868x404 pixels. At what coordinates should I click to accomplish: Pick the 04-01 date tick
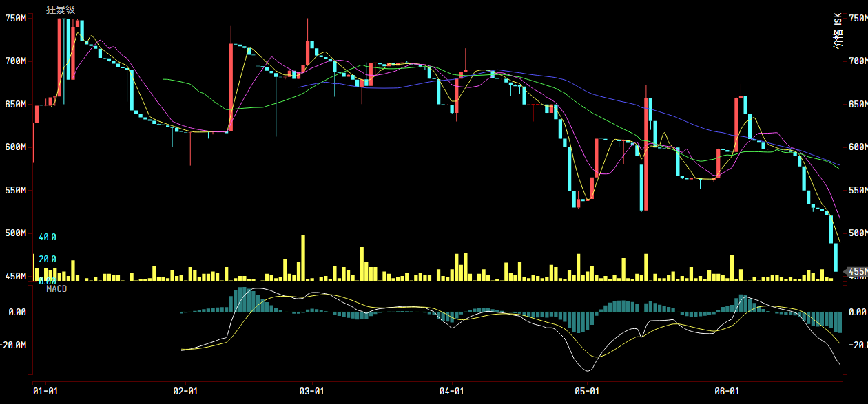coord(451,391)
